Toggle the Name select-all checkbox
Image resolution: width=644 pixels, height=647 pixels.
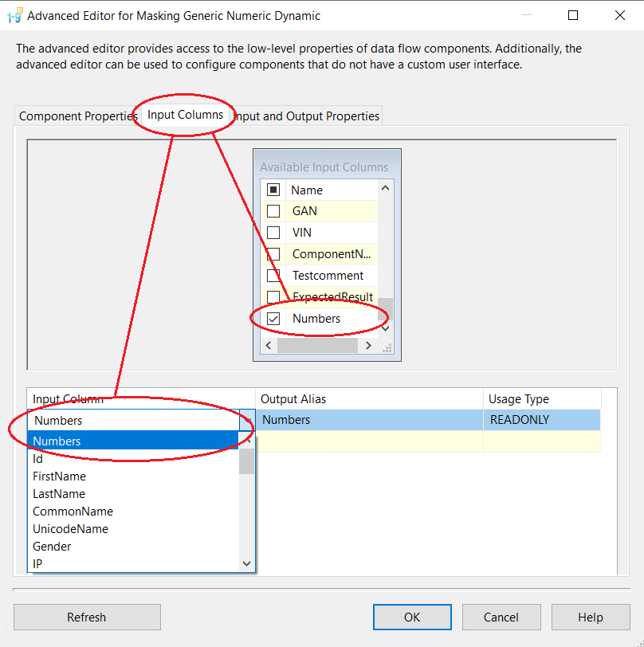[273, 190]
